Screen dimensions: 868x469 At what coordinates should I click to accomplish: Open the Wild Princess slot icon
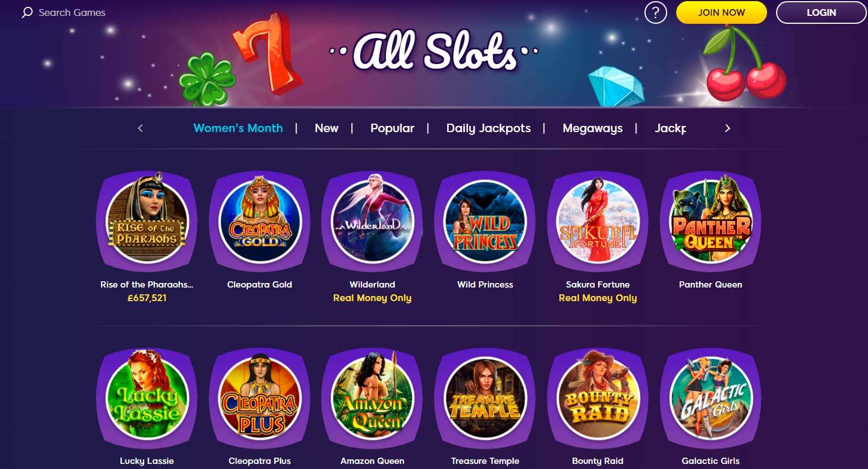coord(485,221)
